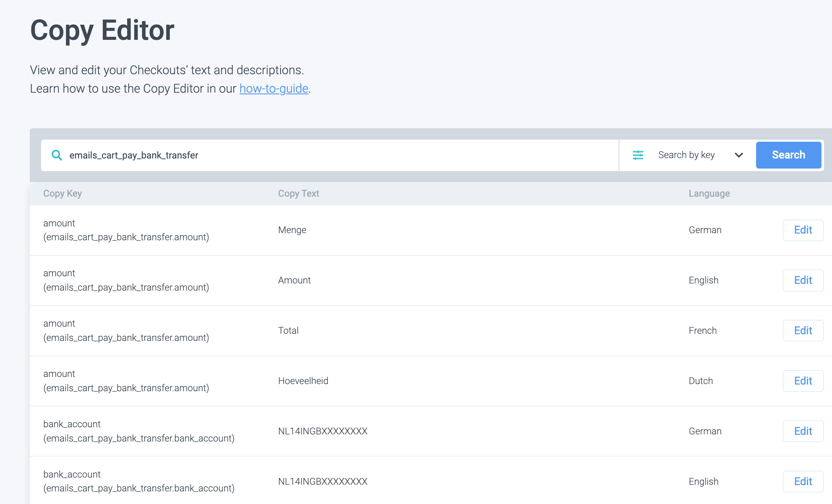Click the magnifying glass search icon
Image resolution: width=832 pixels, height=504 pixels.
(57, 155)
